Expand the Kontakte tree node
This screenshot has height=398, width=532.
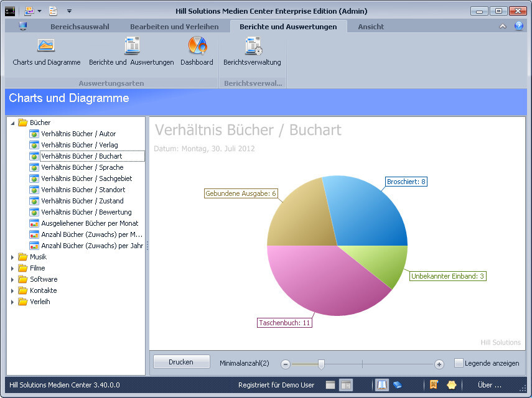pyautogui.click(x=12, y=290)
